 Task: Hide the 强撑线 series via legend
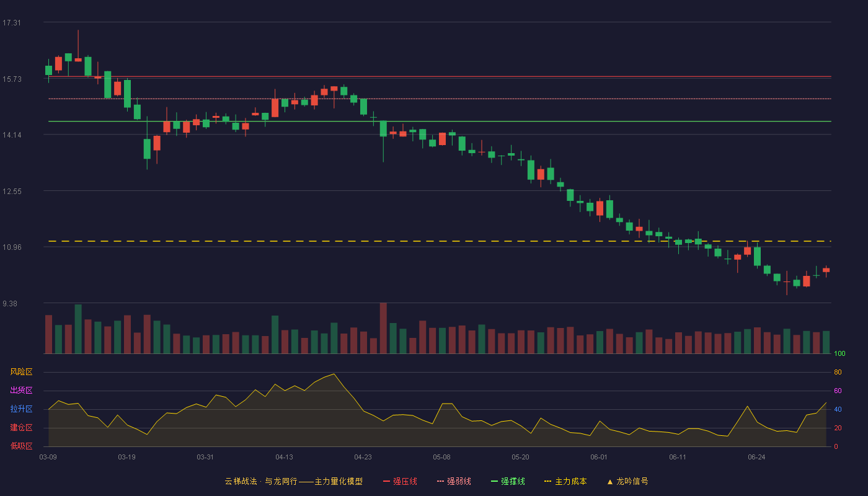(508, 481)
